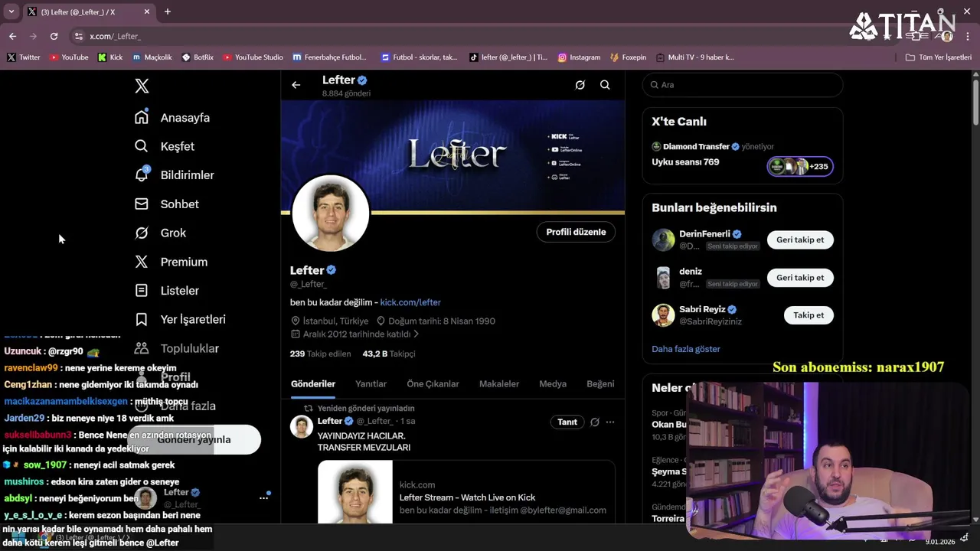Switch to the Makaleler tab

[499, 384]
